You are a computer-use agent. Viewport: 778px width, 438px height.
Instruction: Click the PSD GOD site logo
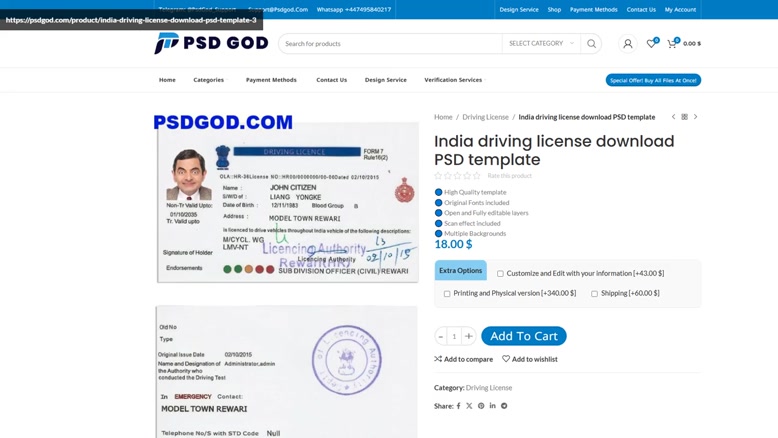tap(211, 44)
